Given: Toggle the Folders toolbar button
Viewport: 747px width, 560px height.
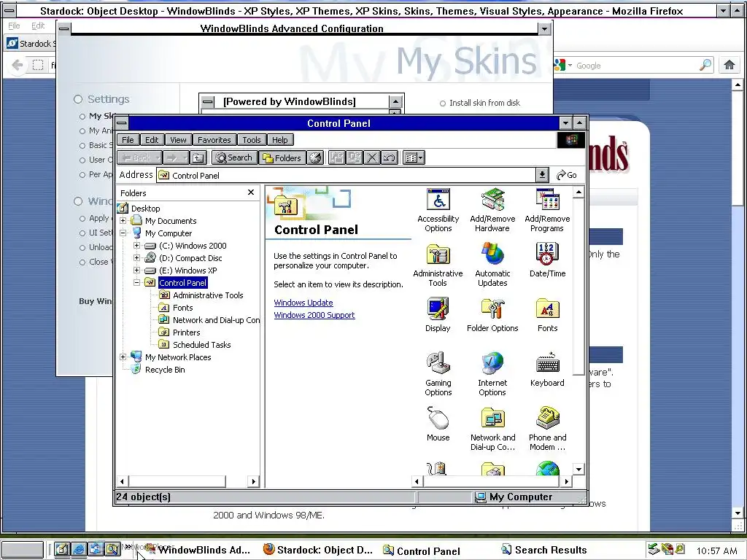Looking at the screenshot, I should pos(282,157).
